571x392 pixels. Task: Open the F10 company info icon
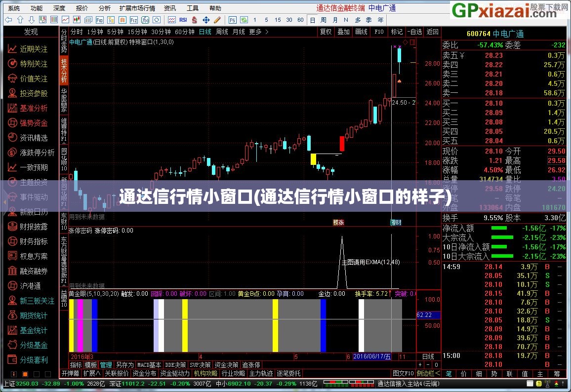click(x=99, y=20)
